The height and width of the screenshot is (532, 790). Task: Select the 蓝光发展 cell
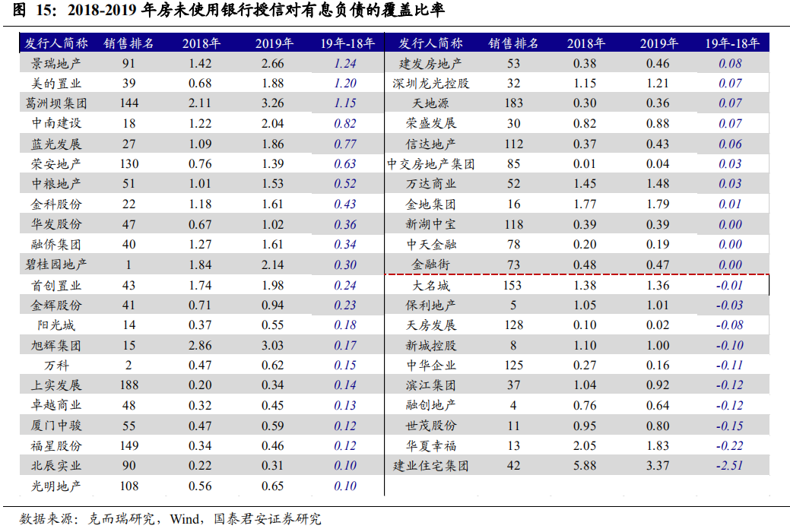click(x=56, y=144)
